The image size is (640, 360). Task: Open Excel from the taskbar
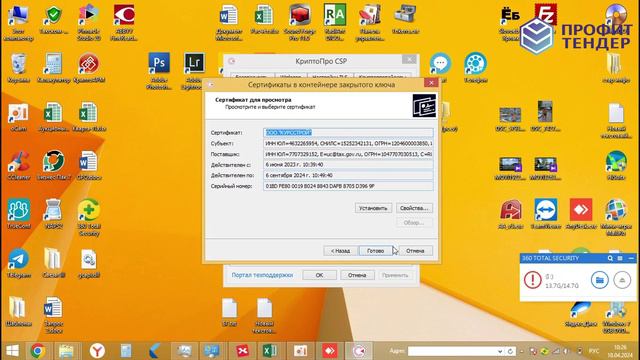coord(270,351)
